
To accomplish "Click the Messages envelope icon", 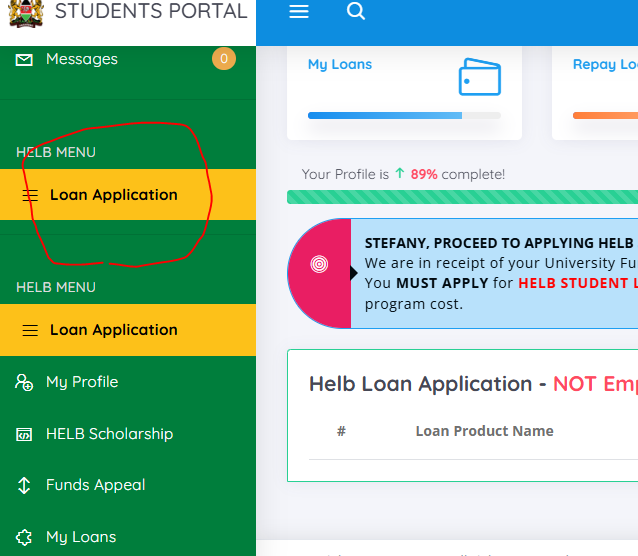I will [x=25, y=60].
